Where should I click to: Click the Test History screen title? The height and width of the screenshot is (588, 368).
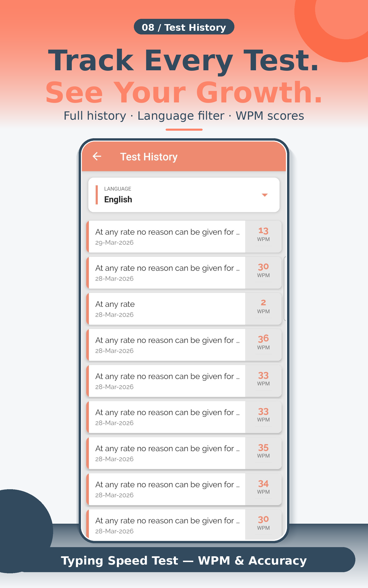[149, 157]
